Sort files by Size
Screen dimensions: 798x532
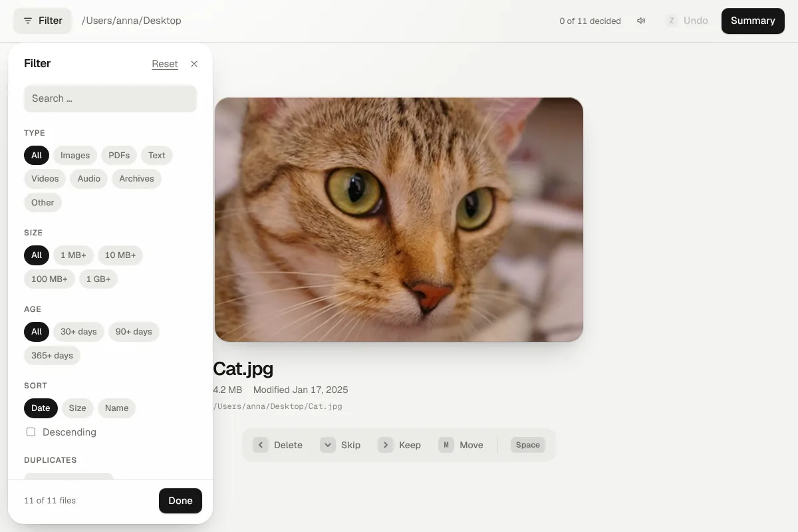click(x=78, y=408)
